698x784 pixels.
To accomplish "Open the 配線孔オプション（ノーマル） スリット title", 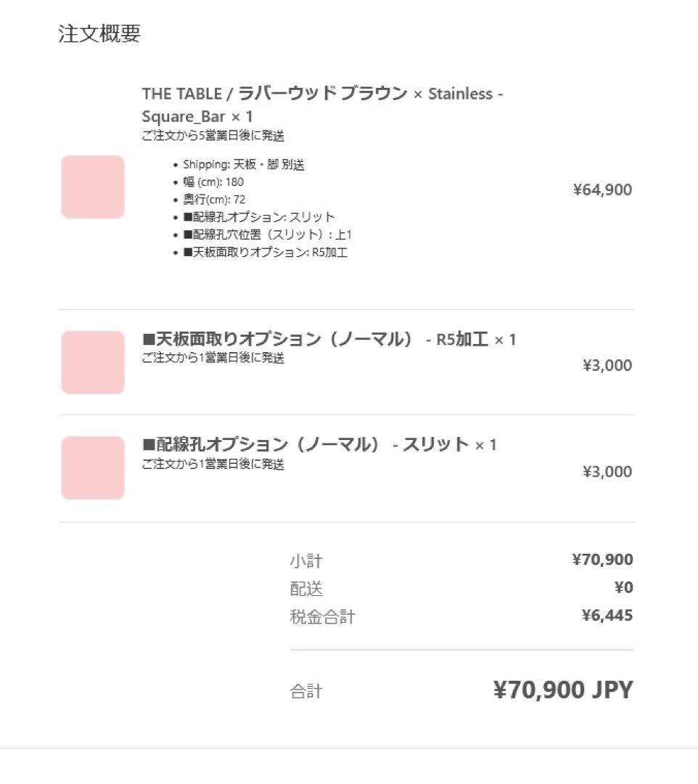I will [x=319, y=444].
